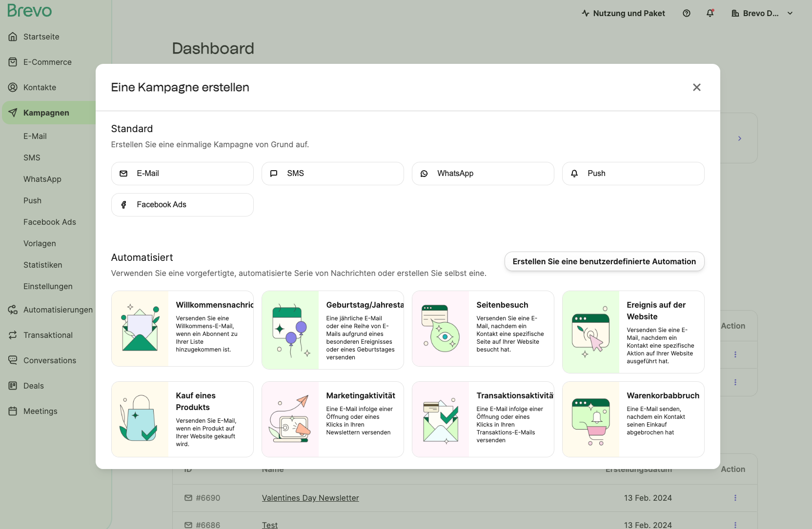This screenshot has width=812, height=529.
Task: Select the Ereignis auf der Website card
Action: pyautogui.click(x=633, y=332)
